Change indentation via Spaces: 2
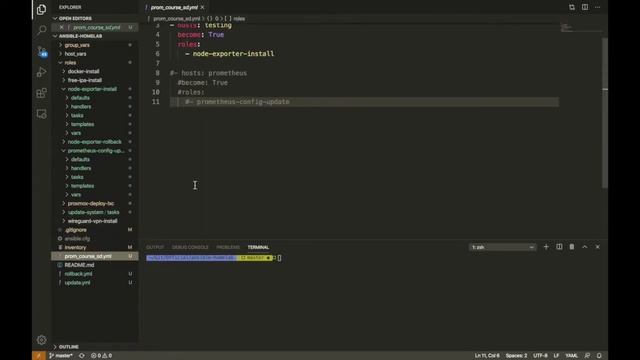640x360 pixels. pos(516,356)
